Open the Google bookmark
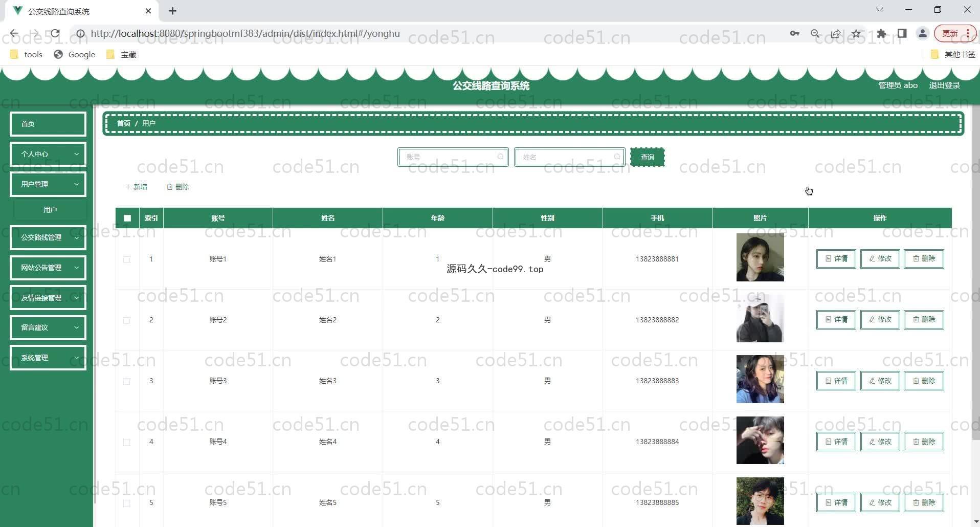The image size is (980, 527). 75,54
